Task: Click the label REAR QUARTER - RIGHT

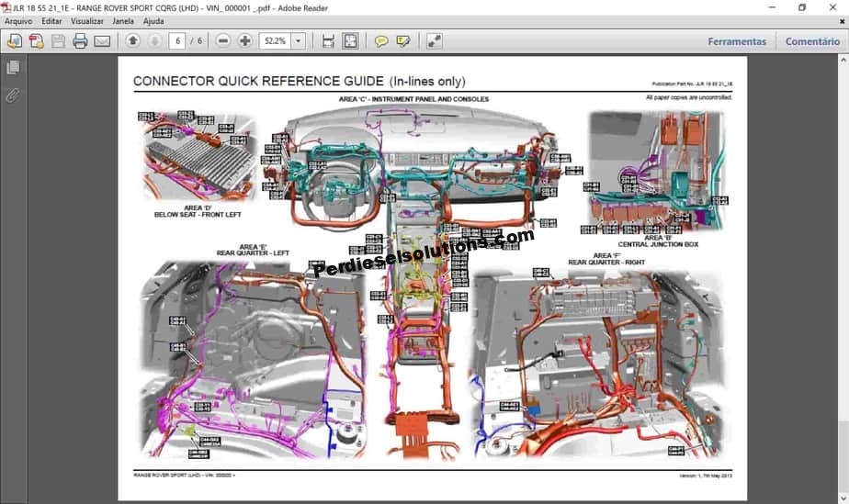Action: tap(606, 263)
